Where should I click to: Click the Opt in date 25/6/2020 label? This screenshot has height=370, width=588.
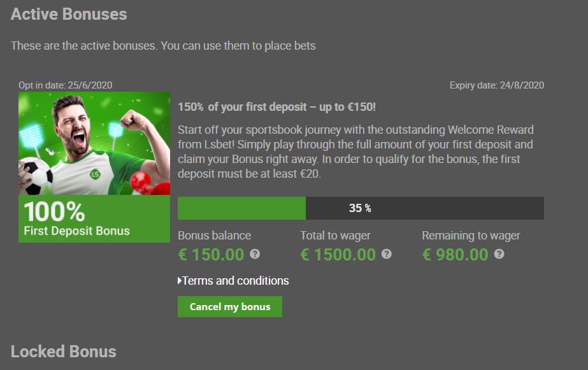pos(66,85)
